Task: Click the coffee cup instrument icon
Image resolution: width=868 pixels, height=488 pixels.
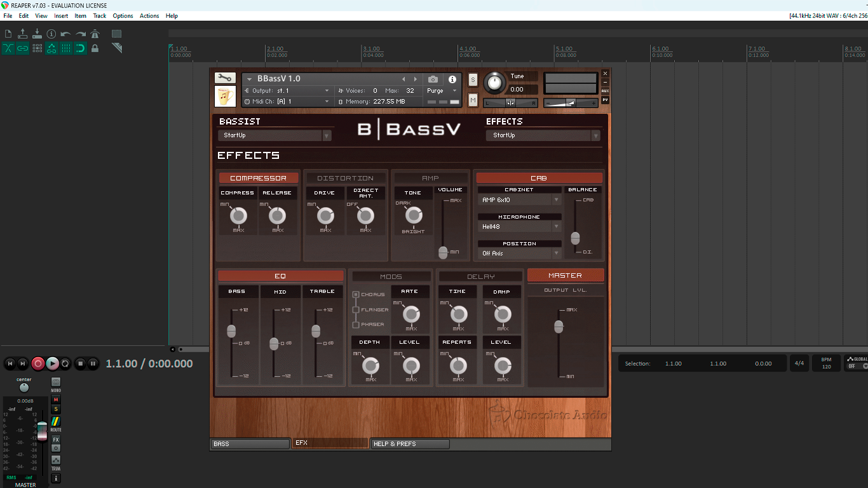Action: 225,96
